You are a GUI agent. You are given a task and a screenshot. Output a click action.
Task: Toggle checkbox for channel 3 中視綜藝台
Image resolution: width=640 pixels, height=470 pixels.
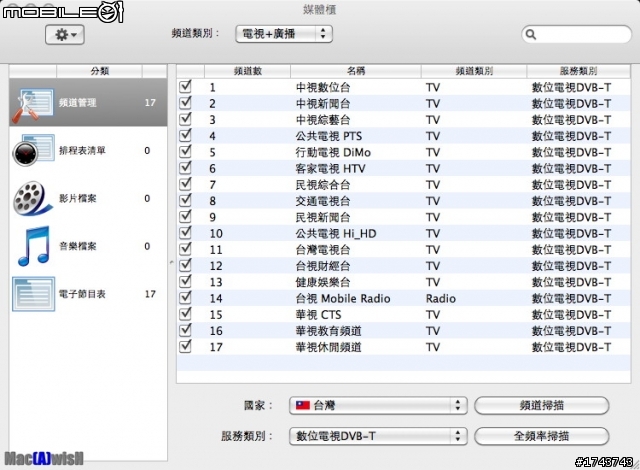tap(185, 119)
